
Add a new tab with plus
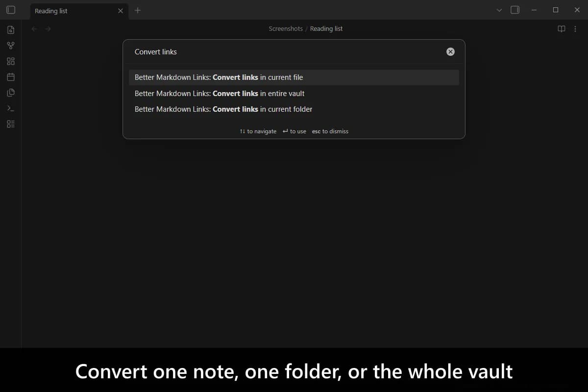click(x=138, y=10)
